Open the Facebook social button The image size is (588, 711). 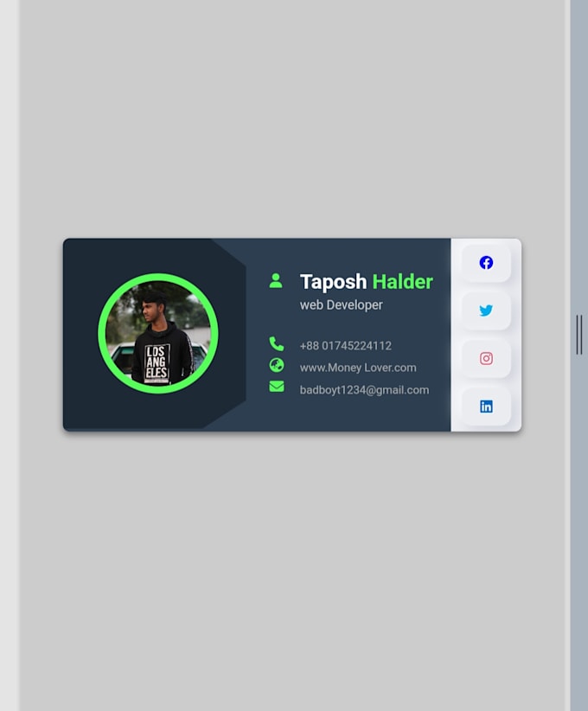486,263
